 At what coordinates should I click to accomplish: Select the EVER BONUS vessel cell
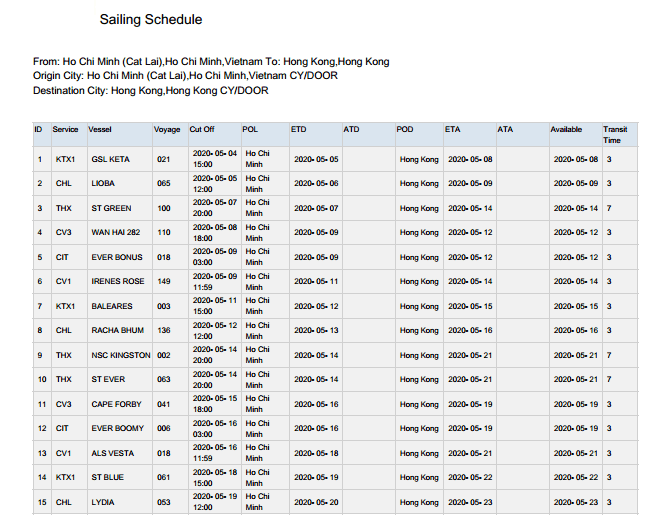pos(117,257)
